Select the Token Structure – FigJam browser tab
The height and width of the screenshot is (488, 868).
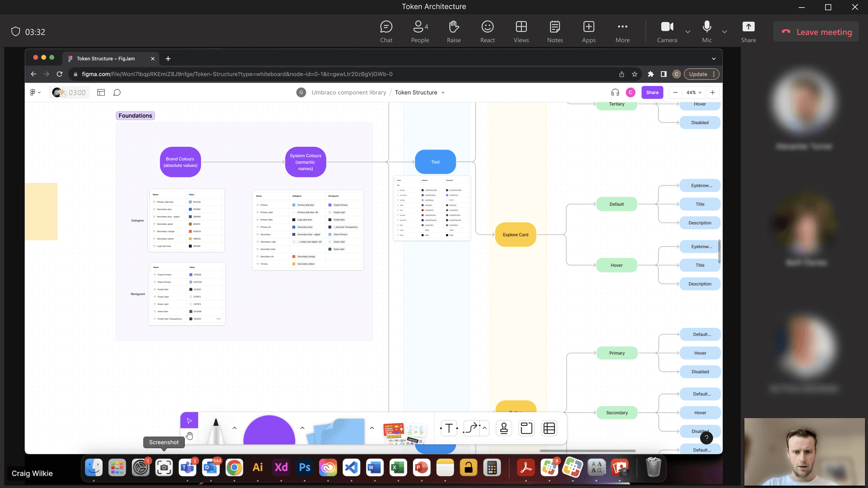[106, 58]
